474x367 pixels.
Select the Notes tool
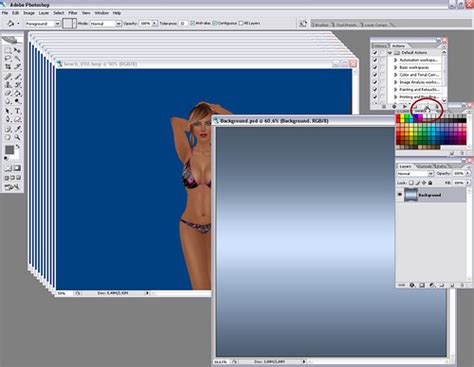pos(8,129)
